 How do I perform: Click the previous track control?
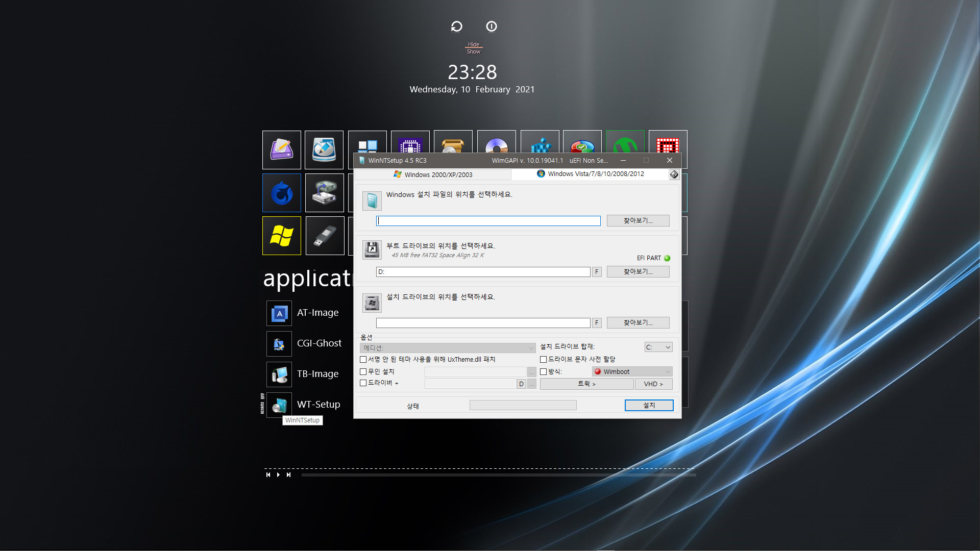(x=268, y=475)
